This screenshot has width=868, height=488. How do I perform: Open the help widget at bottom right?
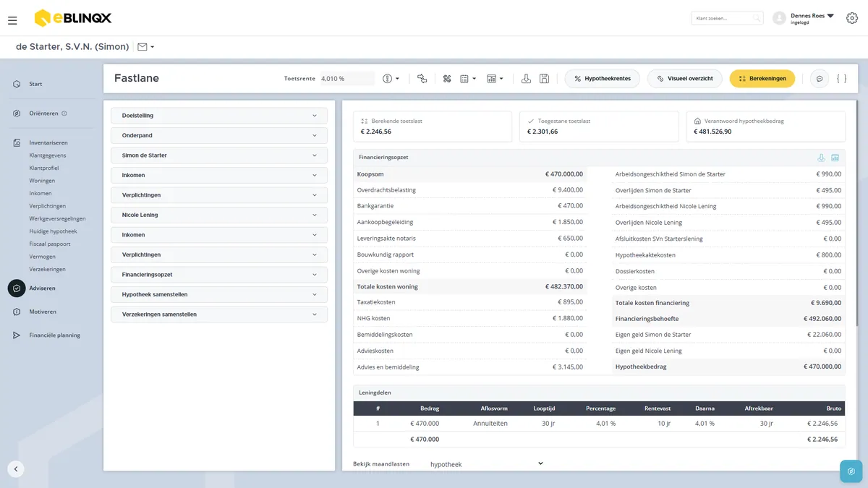click(x=851, y=471)
